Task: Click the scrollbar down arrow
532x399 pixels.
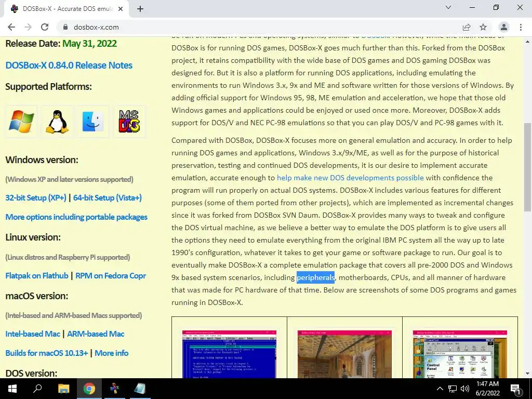Action: point(527,374)
